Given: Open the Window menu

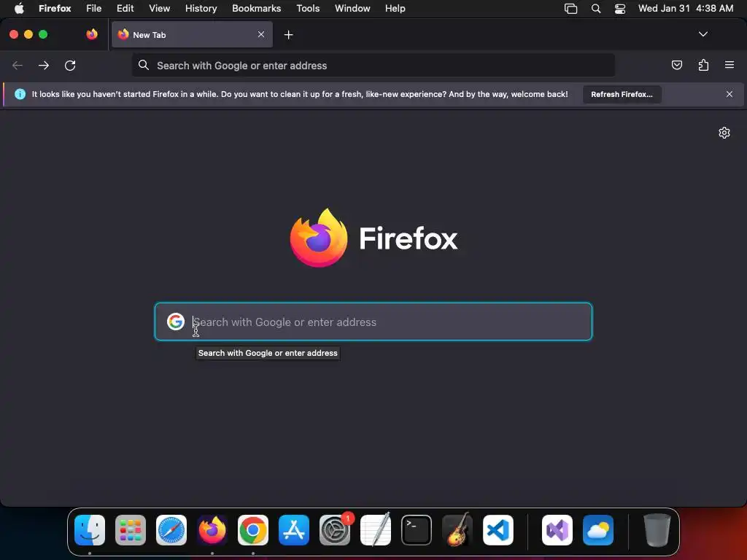Looking at the screenshot, I should tap(352, 9).
